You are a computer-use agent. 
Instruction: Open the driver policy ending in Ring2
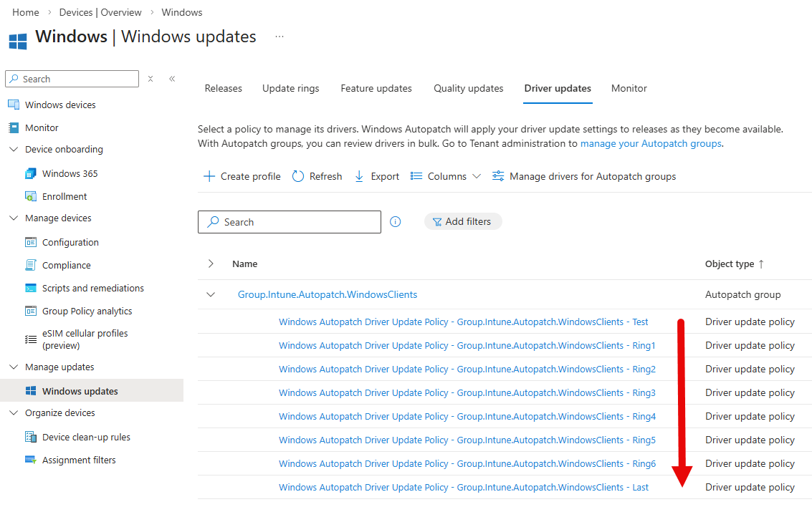[x=467, y=370]
